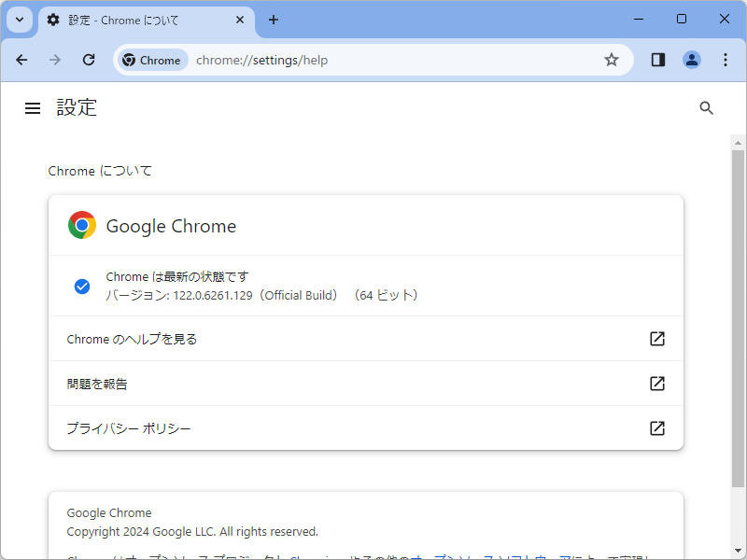747x560 pixels.
Task: Open the tab search dropdown arrow
Action: pyautogui.click(x=19, y=19)
